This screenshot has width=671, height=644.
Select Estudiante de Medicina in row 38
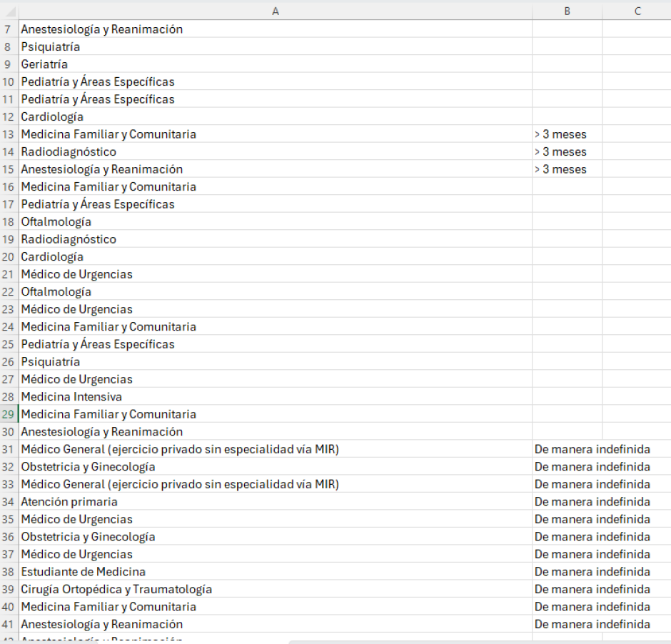(x=275, y=572)
